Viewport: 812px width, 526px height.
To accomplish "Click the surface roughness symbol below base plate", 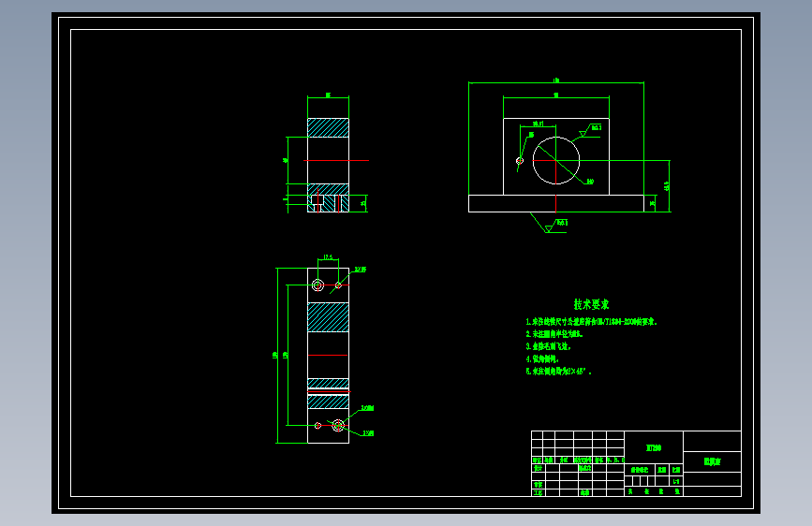I will (x=555, y=226).
